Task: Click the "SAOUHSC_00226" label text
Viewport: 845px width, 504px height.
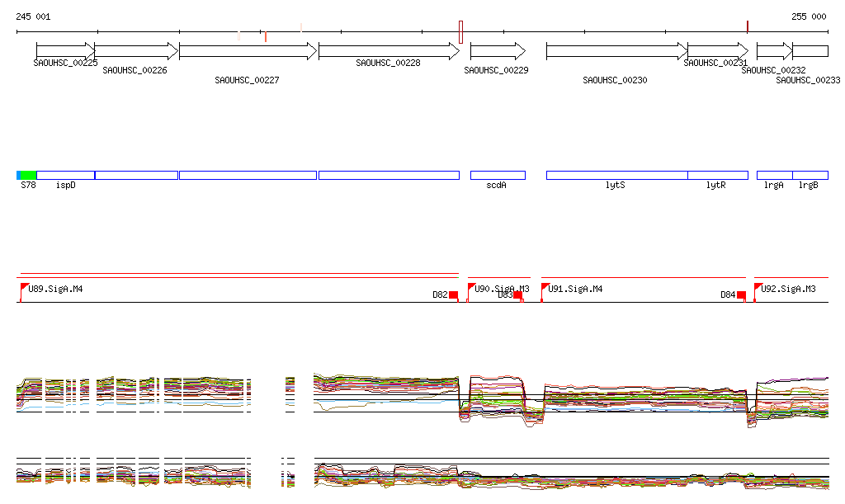Action: click(135, 71)
